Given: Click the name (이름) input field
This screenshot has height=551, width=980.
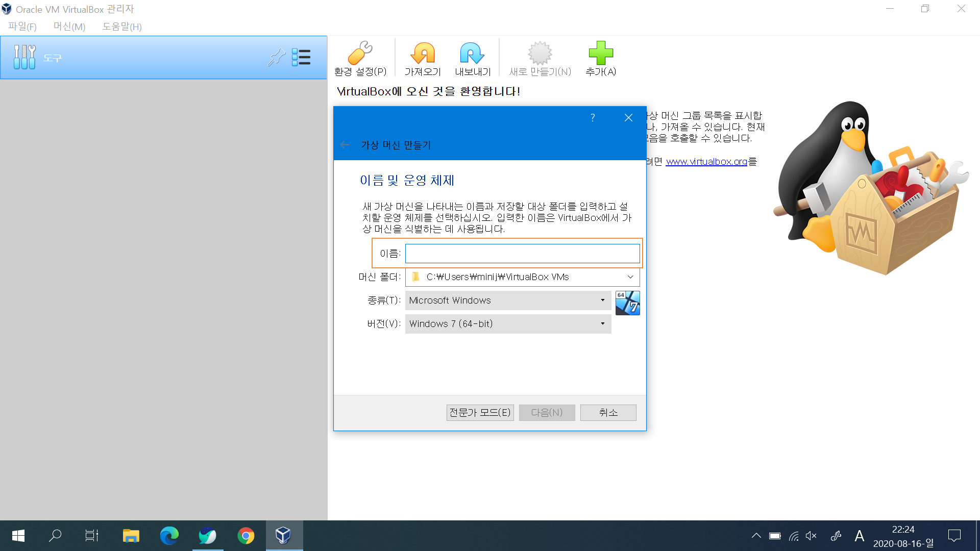Looking at the screenshot, I should [522, 254].
